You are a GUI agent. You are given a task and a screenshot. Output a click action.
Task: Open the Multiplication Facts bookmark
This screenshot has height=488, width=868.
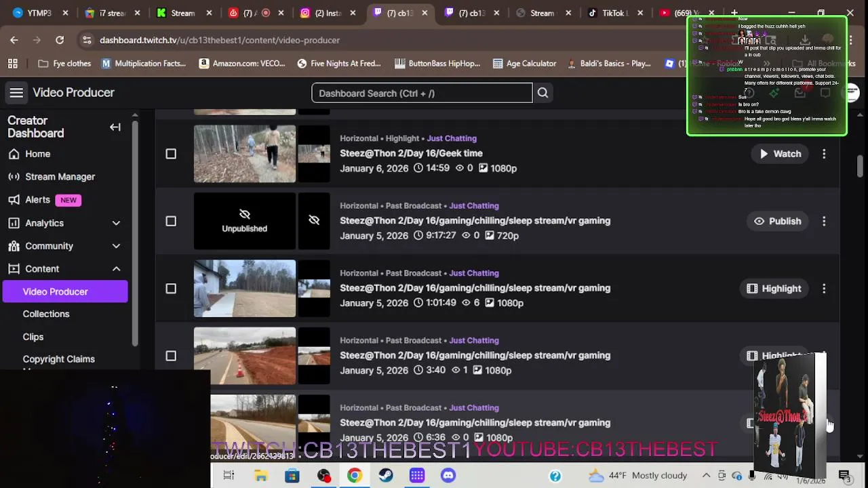click(x=144, y=64)
